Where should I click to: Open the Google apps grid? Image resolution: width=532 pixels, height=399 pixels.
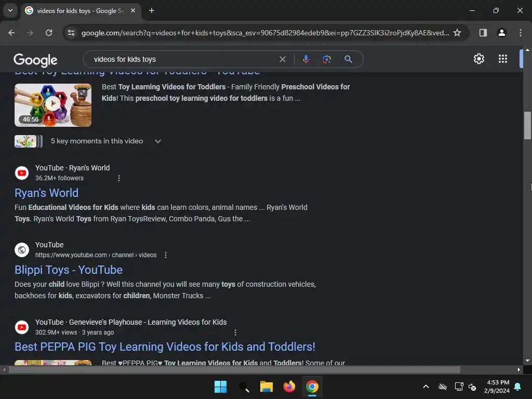click(x=503, y=59)
